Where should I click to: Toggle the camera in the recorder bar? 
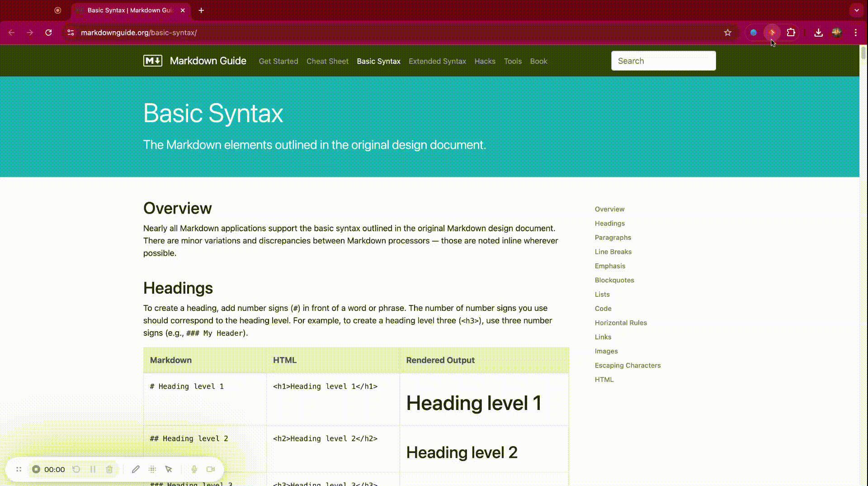tap(211, 469)
